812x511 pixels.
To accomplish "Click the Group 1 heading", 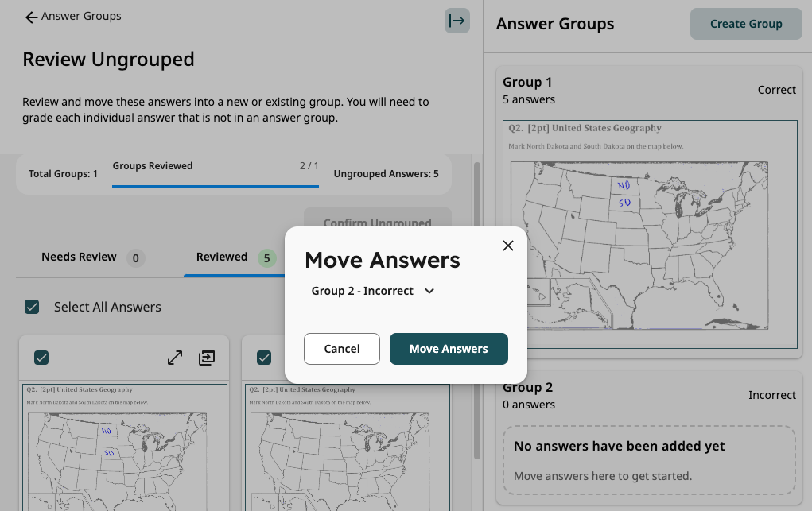I will coord(527,83).
